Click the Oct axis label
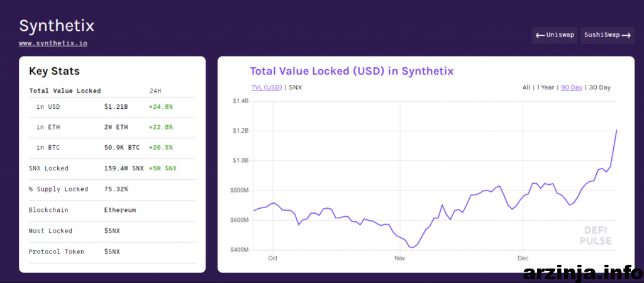644x283 pixels. tap(273, 258)
